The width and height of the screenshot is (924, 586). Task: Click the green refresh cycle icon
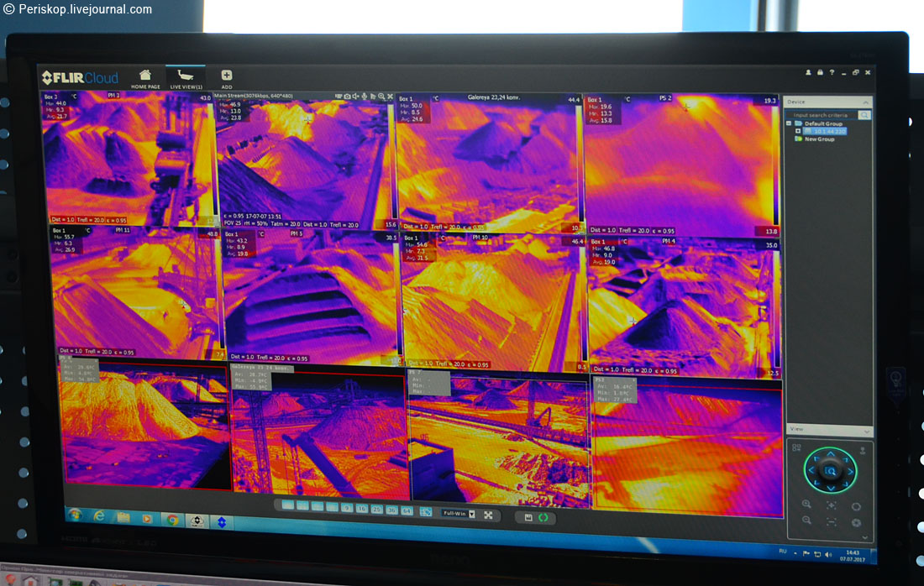point(543,517)
